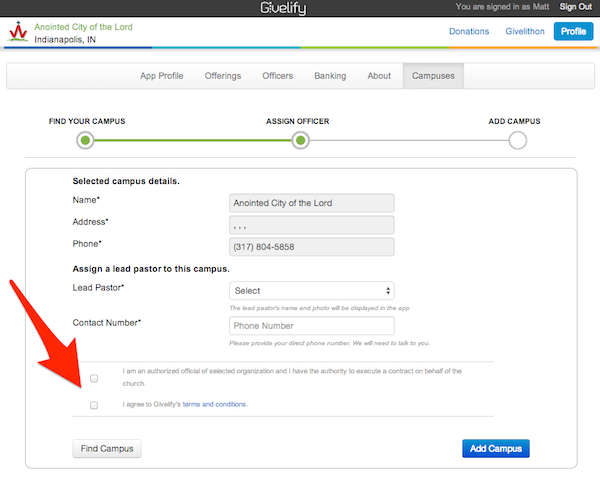Screen dimensions: 600x478
Task: Click the Find Your Campus step circle
Action: coord(86,141)
